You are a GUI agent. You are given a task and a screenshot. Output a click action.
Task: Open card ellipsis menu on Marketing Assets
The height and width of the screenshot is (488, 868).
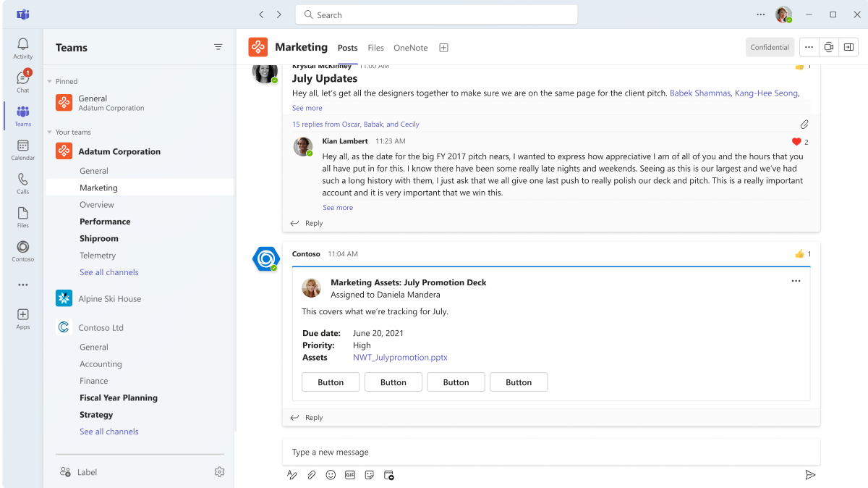tap(796, 281)
